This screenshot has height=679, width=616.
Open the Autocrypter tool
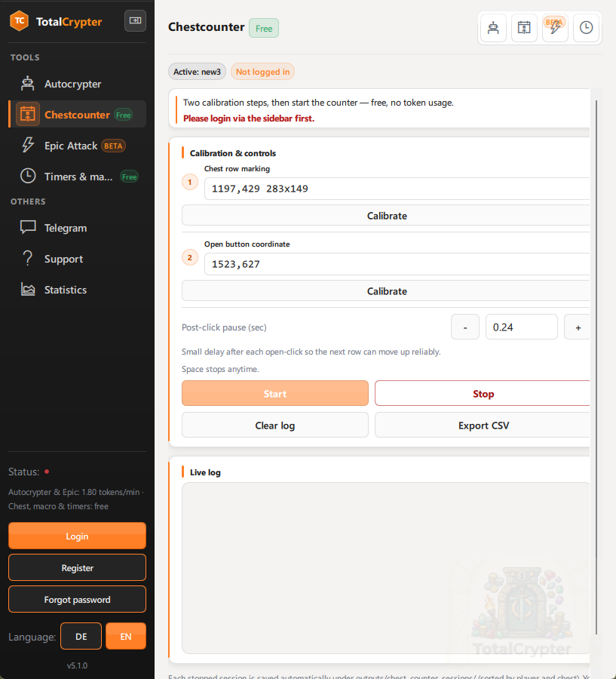point(78,84)
